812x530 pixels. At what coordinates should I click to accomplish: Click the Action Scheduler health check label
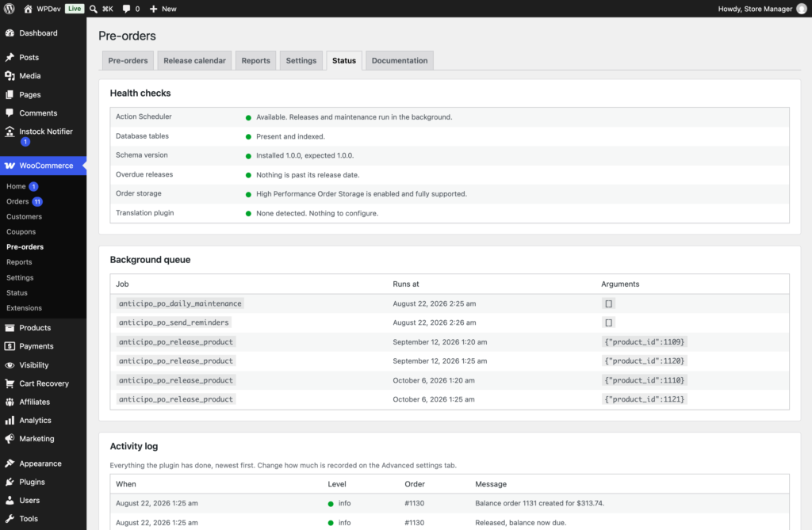click(144, 116)
